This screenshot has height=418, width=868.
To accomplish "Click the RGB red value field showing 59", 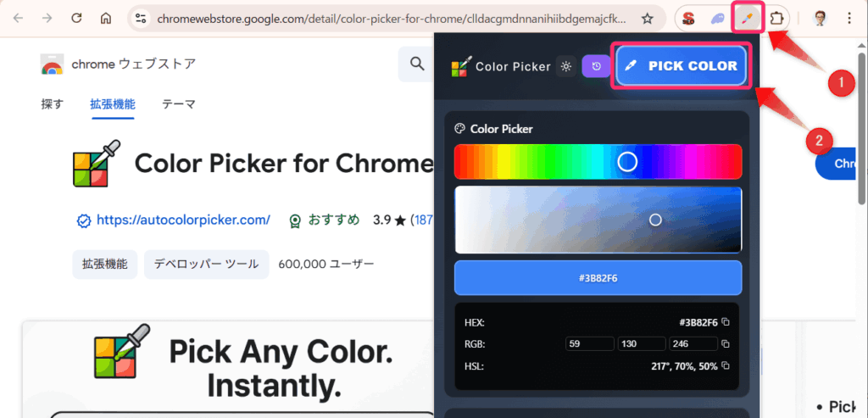I will pyautogui.click(x=589, y=343).
